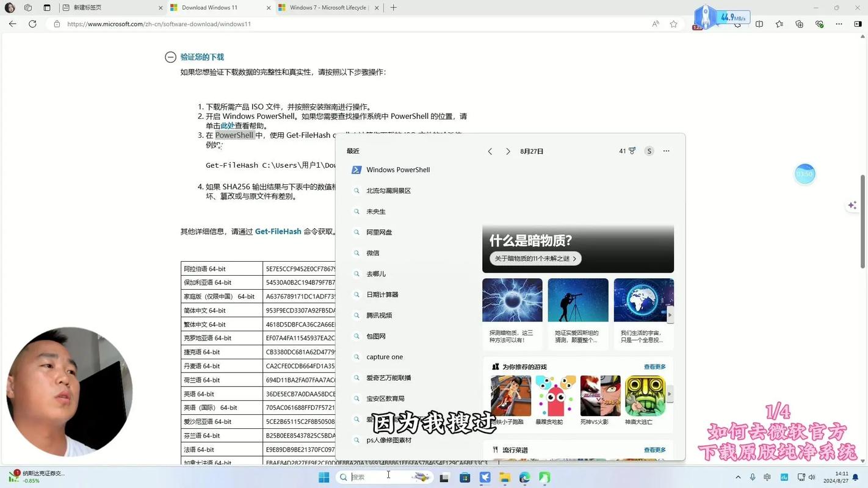
Task: Close the Download Windows 11 tab
Action: tap(268, 8)
